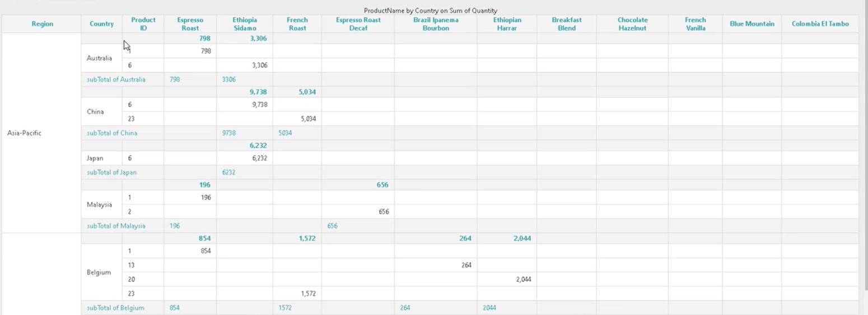Click subTotal of Japan row label
Screen dimensions: 868x315
point(111,172)
